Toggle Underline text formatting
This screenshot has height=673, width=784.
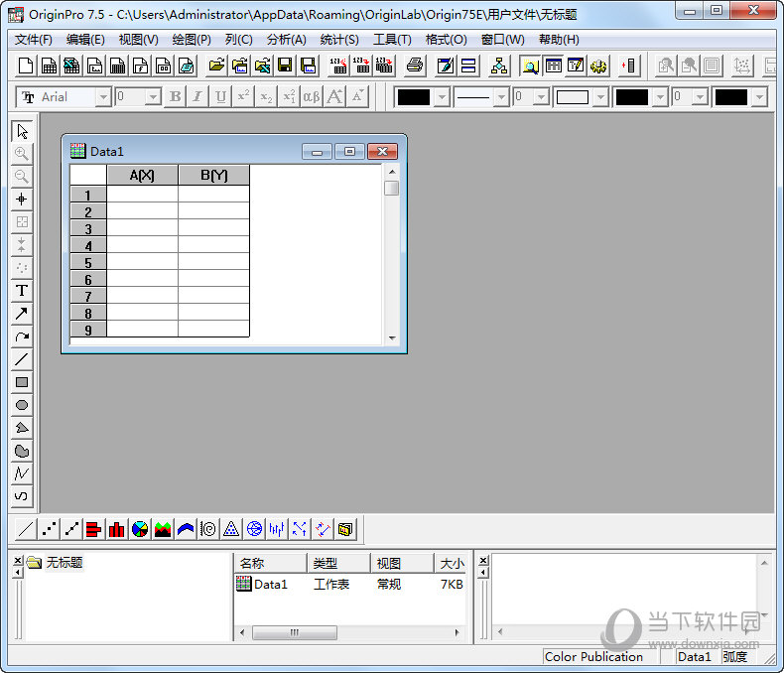[x=220, y=96]
